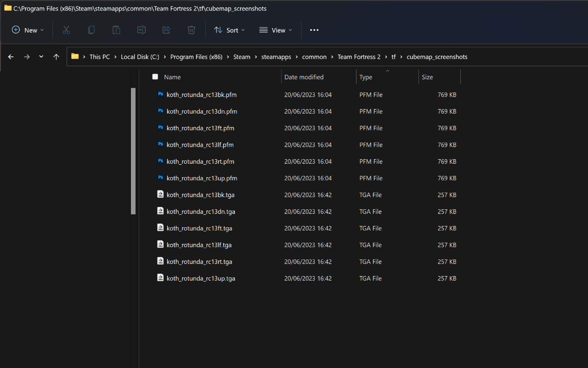Go up one folder level
The image size is (588, 368).
click(x=56, y=57)
